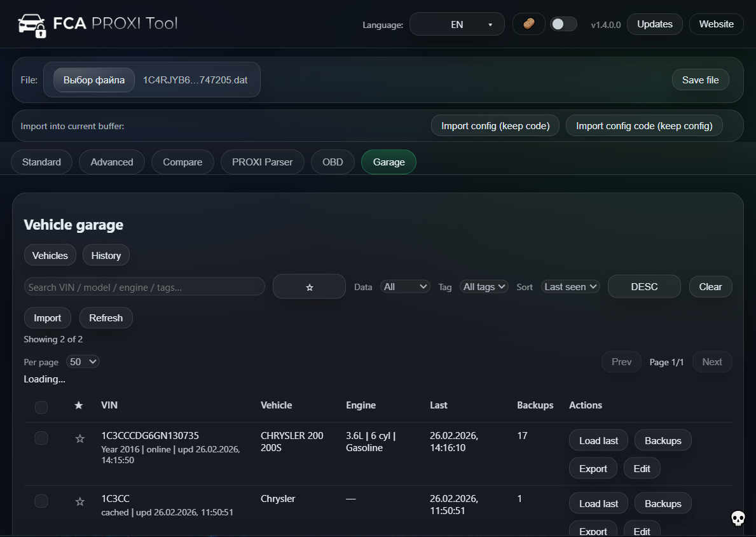
Task: Click the Save file button
Action: coord(700,80)
